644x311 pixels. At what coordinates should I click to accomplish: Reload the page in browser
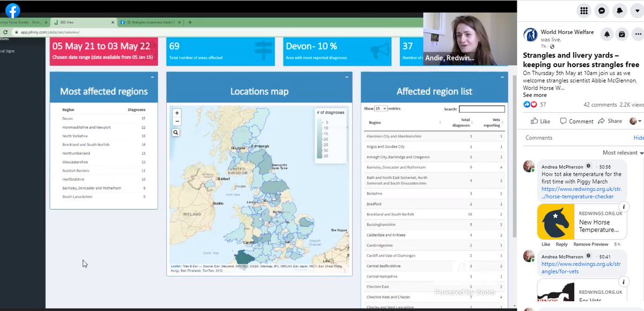(5, 32)
